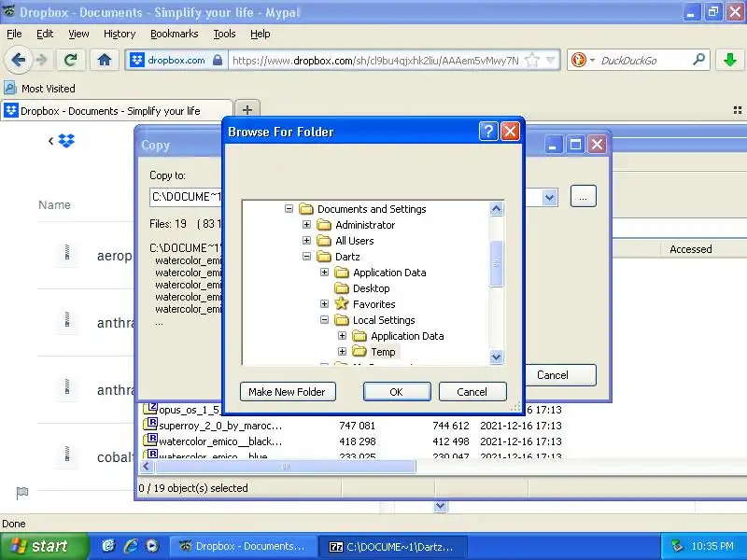Click the Accessed column header in 7-Zip
This screenshot has width=747, height=560.
click(690, 249)
